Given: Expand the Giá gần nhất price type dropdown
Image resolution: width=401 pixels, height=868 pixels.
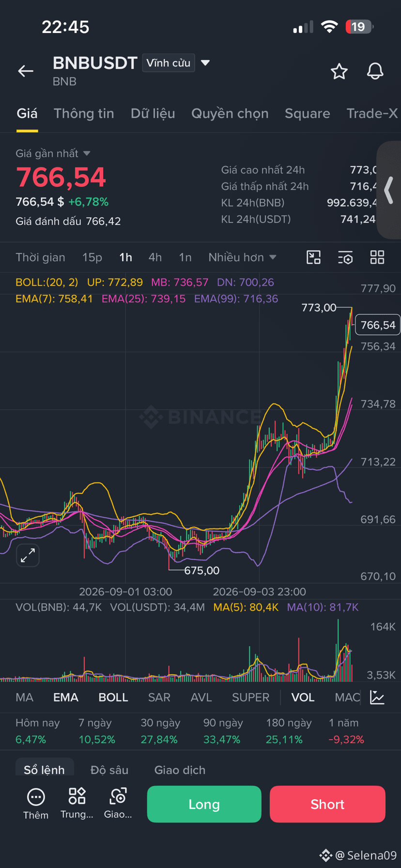Looking at the screenshot, I should (x=53, y=154).
